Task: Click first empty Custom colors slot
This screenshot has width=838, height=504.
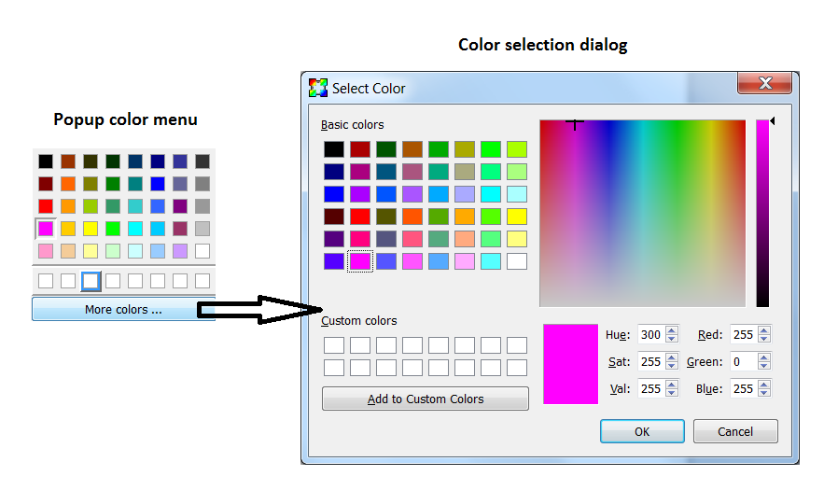Action: coord(334,345)
